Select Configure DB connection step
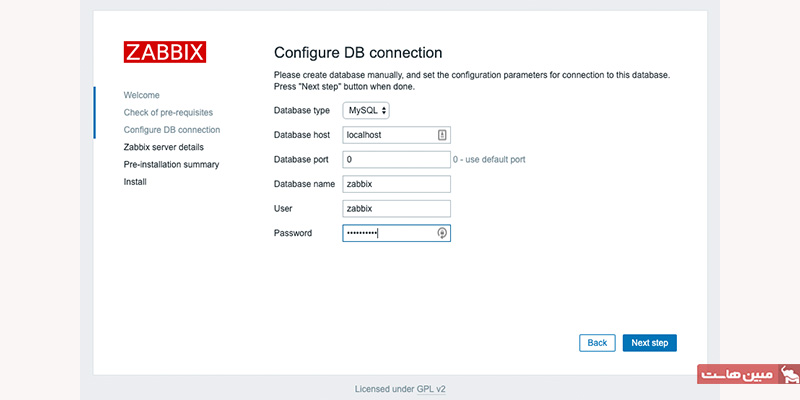The width and height of the screenshot is (800, 400). pos(172,130)
